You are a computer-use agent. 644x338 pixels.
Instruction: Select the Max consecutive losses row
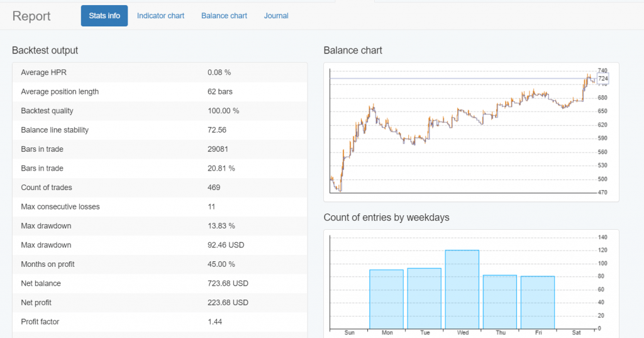pos(160,206)
